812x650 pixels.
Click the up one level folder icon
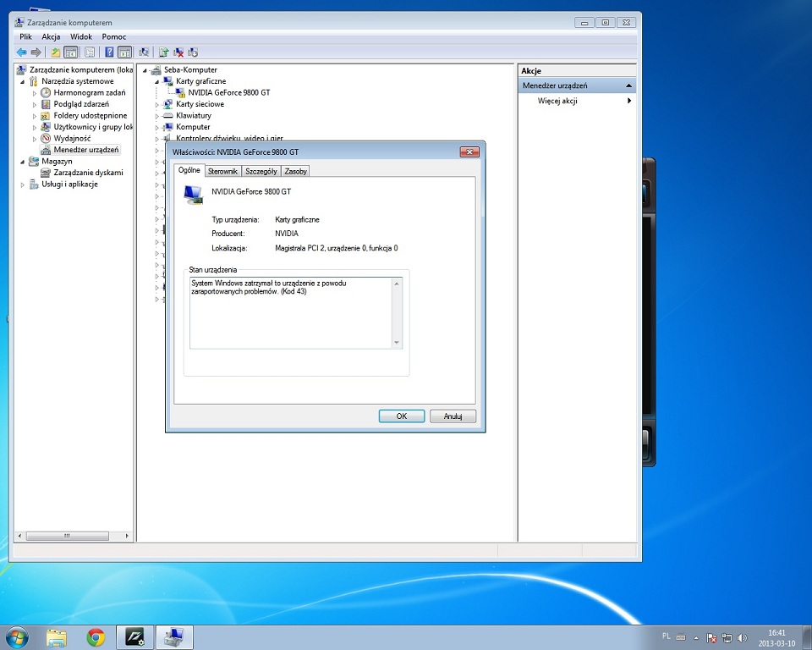pos(56,52)
